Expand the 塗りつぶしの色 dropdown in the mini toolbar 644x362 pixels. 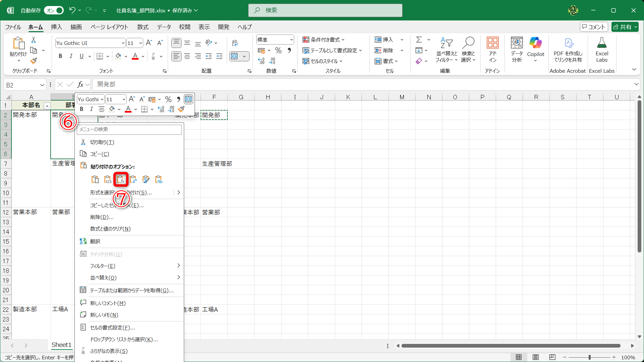(118, 109)
